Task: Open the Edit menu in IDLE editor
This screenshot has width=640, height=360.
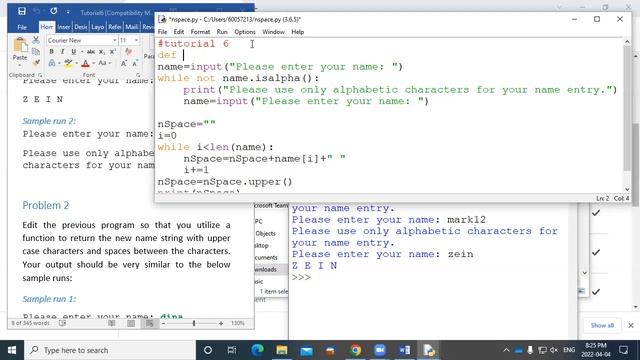Action: coord(179,32)
